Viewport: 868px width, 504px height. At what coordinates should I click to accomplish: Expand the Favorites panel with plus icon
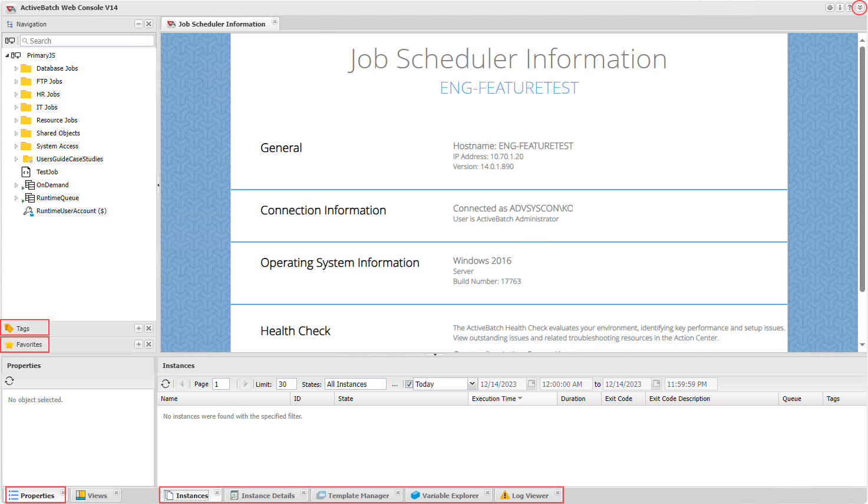coord(139,344)
